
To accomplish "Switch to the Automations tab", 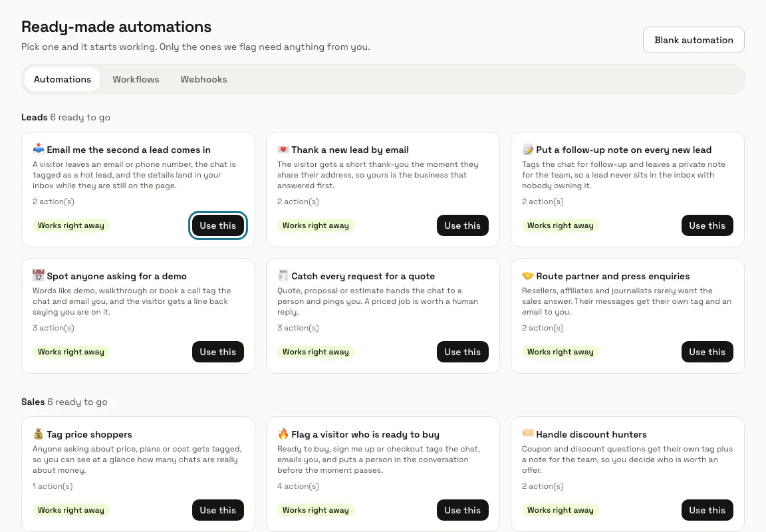I will coord(63,79).
